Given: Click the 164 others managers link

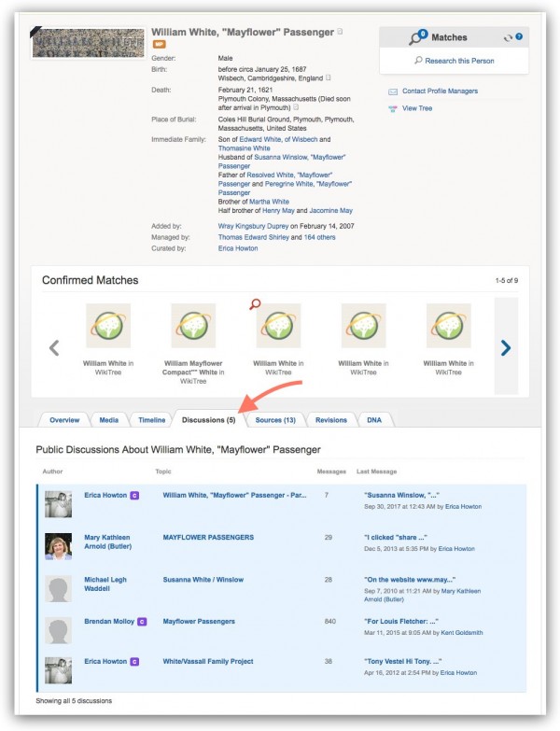Looking at the screenshot, I should (319, 237).
